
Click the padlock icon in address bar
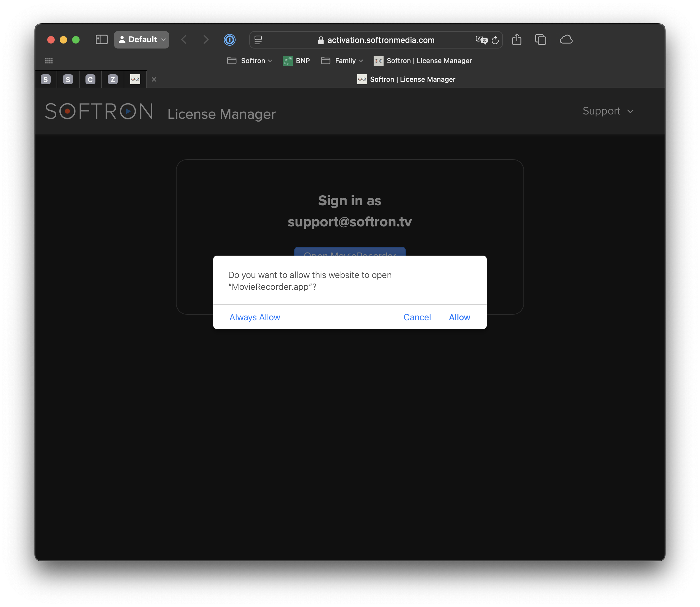coord(321,40)
